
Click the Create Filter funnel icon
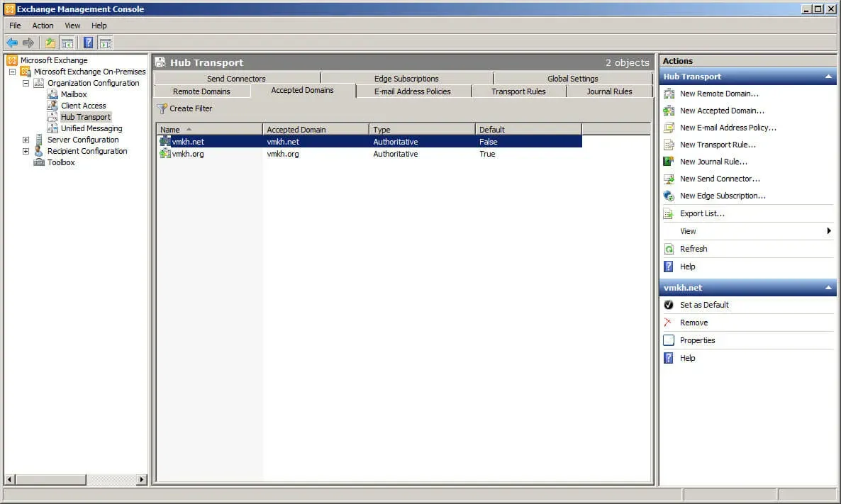pos(162,108)
